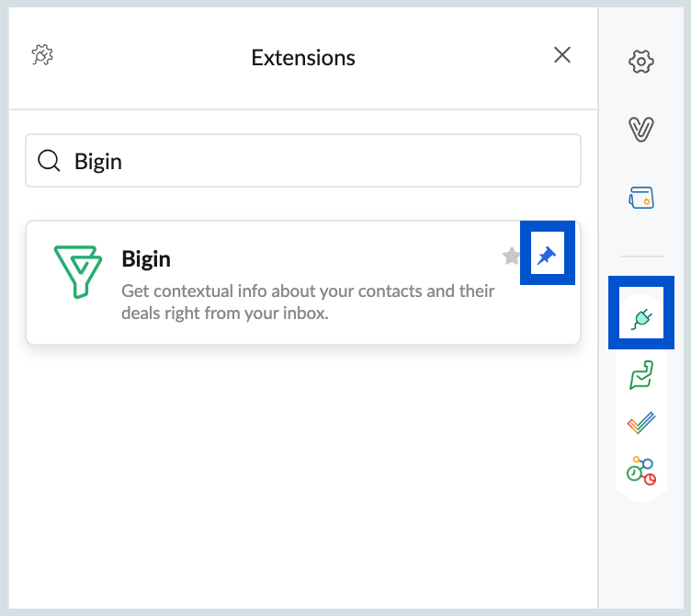Open the Bigin extension card title
The height and width of the screenshot is (616, 691).
[146, 258]
